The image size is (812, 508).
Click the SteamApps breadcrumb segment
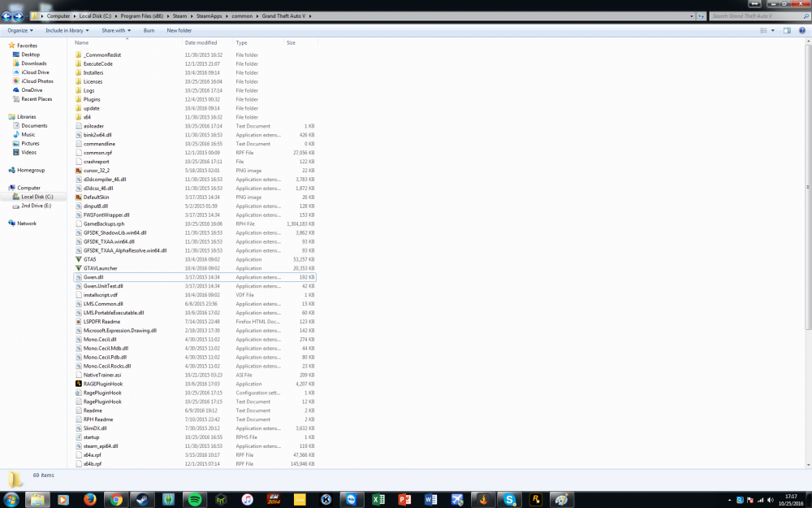click(x=209, y=16)
